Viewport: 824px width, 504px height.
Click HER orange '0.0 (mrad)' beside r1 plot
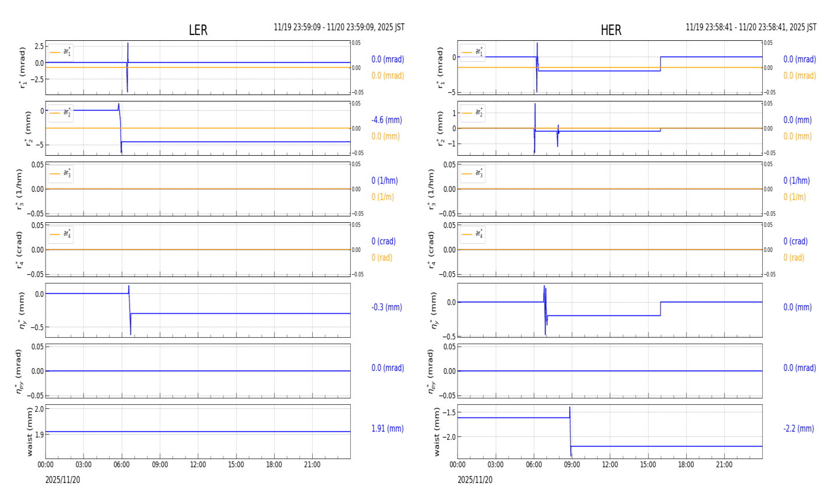click(x=799, y=76)
